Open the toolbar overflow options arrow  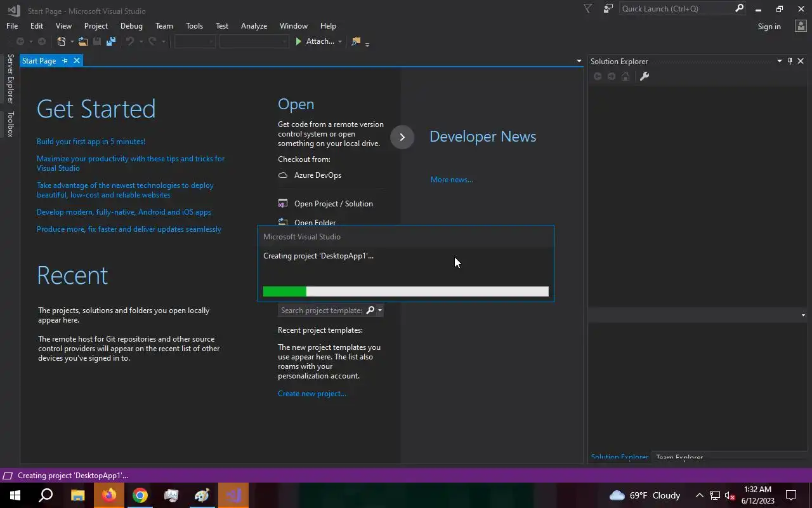click(367, 44)
